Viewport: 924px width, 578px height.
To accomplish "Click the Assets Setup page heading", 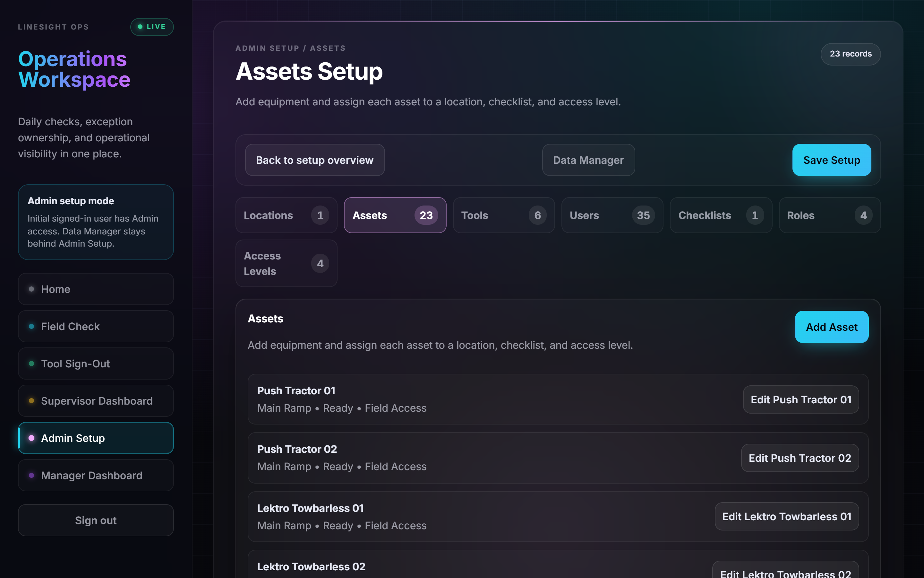I will tap(309, 72).
